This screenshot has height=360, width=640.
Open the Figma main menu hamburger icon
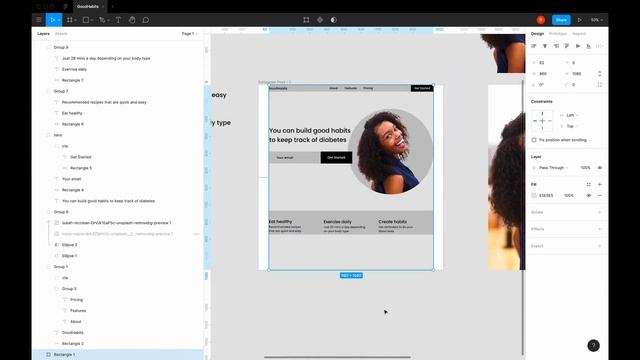(39, 20)
